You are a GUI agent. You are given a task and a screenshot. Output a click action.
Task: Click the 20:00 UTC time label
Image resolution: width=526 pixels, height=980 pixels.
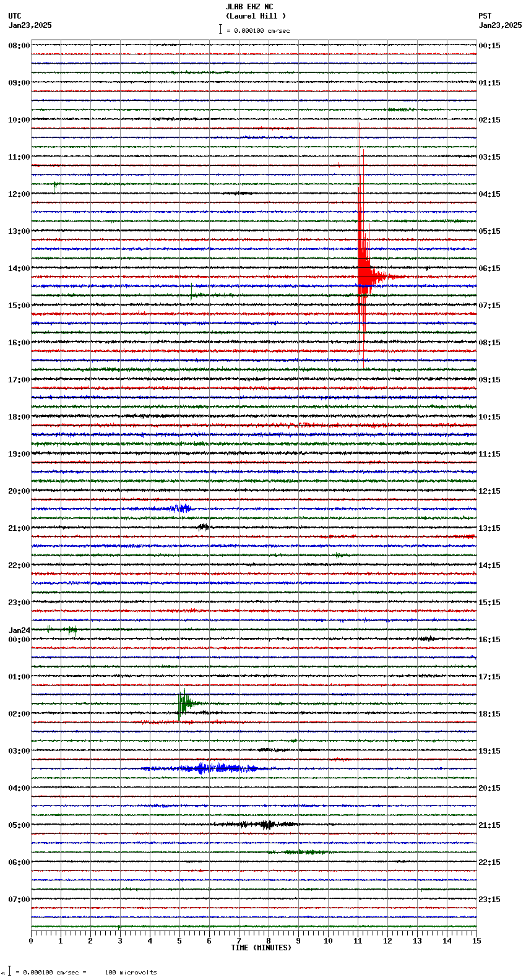coord(19,491)
